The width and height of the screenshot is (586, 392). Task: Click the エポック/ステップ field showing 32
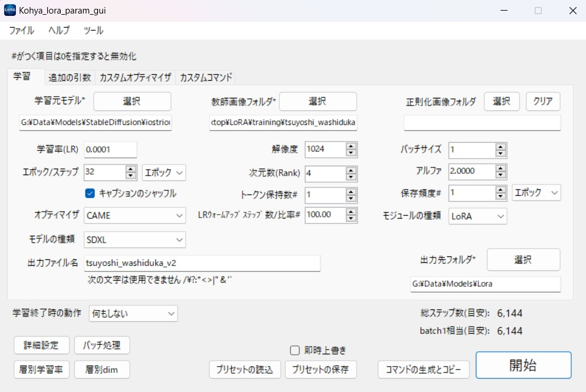pos(105,172)
